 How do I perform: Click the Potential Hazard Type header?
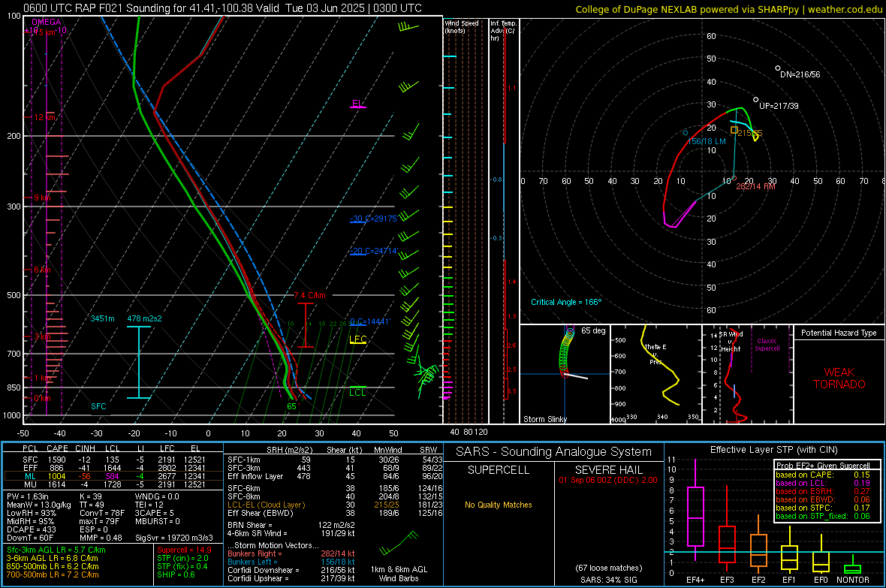pos(839,333)
